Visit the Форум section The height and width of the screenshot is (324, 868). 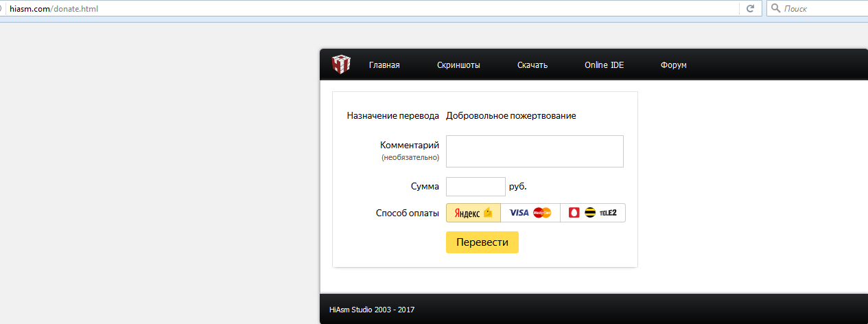click(673, 65)
